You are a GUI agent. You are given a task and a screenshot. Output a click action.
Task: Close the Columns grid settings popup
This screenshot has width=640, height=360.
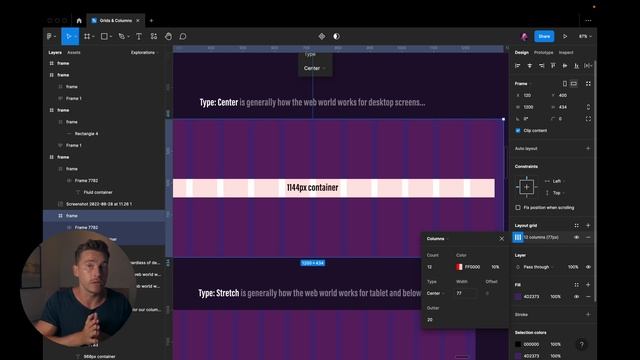point(502,239)
